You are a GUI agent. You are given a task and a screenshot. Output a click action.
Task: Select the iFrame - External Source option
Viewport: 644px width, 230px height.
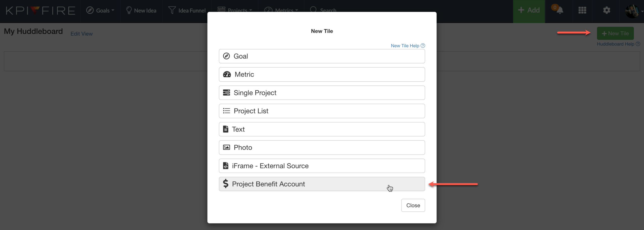point(322,166)
